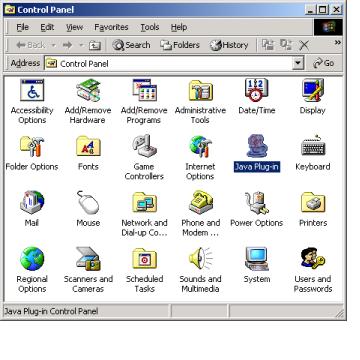This screenshot has height=360, width=360.
Task: Open the Back button history dropdown arrow
Action: [x=53, y=45]
